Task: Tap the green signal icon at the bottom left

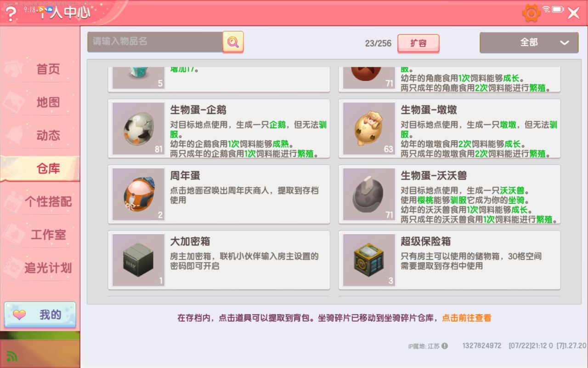Action: coord(12,356)
